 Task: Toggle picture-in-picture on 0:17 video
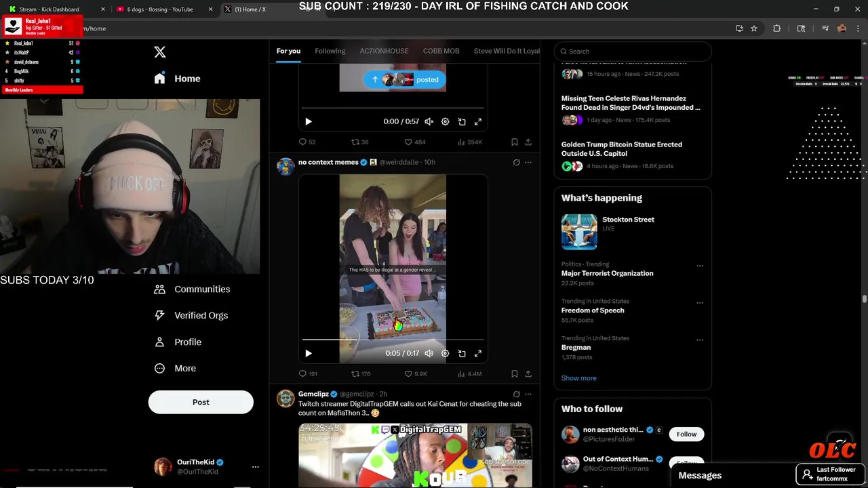point(462,354)
